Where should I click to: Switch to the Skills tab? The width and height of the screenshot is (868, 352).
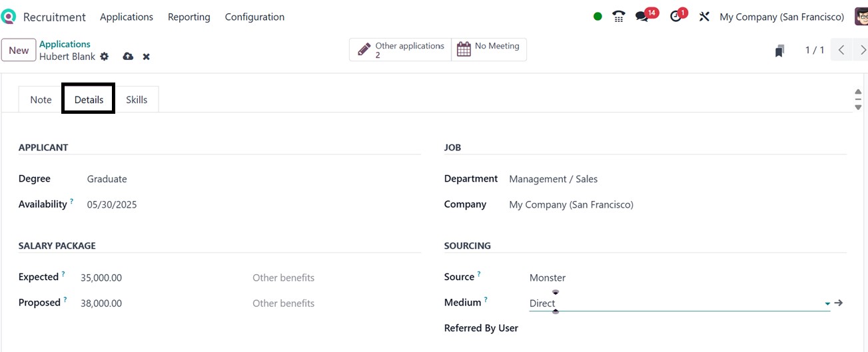(137, 100)
